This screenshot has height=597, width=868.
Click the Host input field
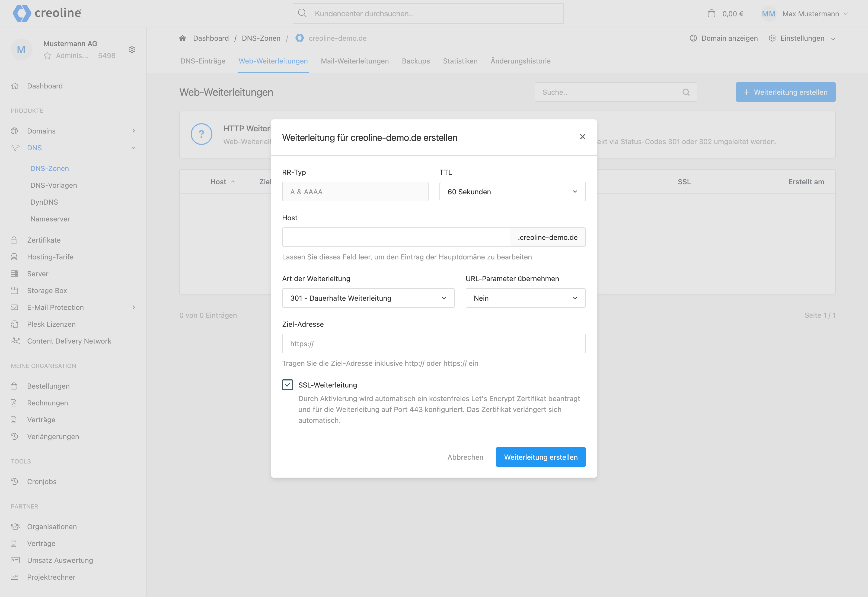(x=396, y=237)
